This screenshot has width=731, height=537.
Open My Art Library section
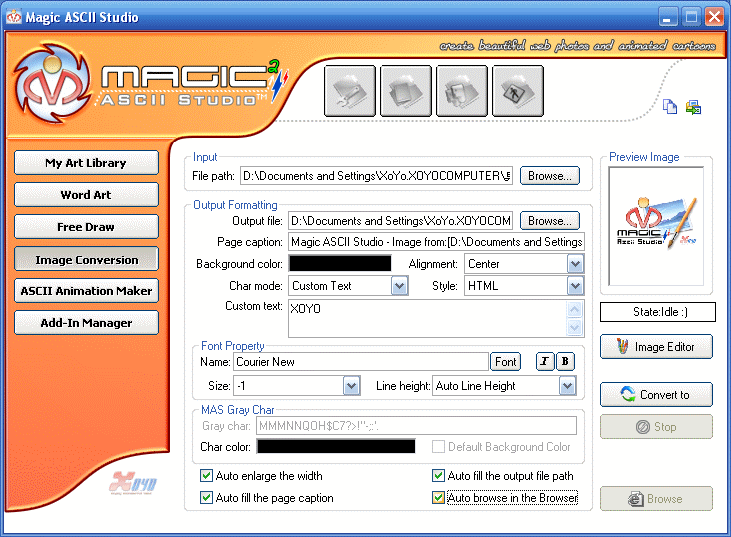click(x=86, y=163)
